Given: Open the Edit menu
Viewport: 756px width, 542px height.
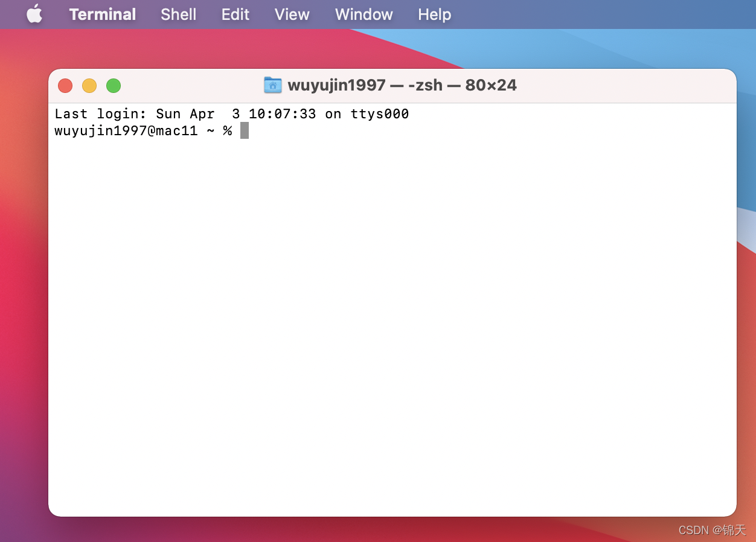Looking at the screenshot, I should pos(235,14).
